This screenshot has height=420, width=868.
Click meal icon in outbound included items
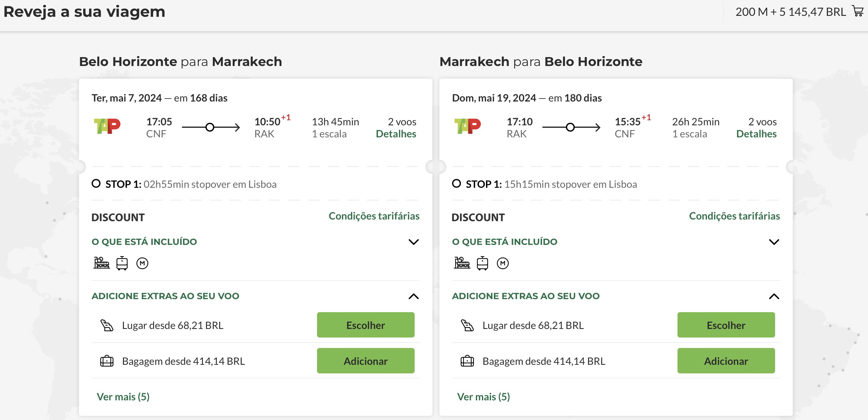click(x=101, y=263)
